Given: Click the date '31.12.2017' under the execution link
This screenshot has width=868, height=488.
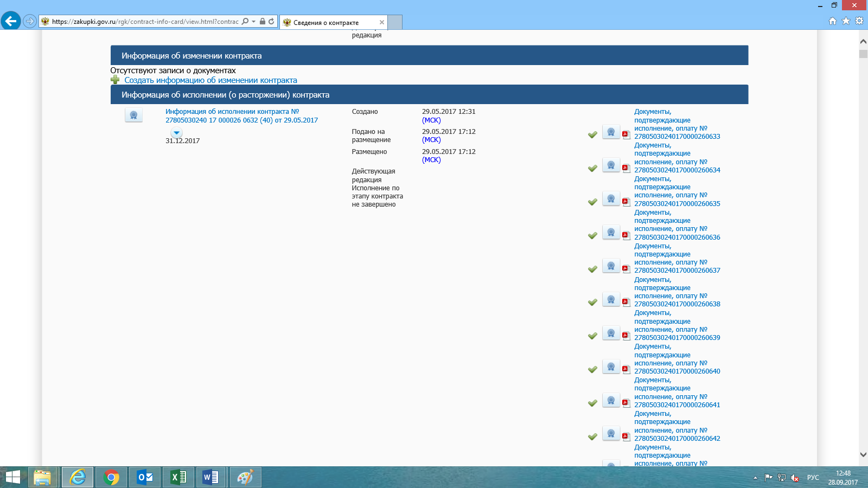Looking at the screenshot, I should pos(182,141).
